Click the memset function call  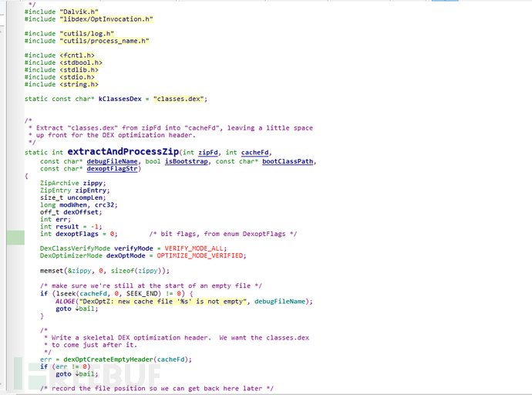click(52, 271)
